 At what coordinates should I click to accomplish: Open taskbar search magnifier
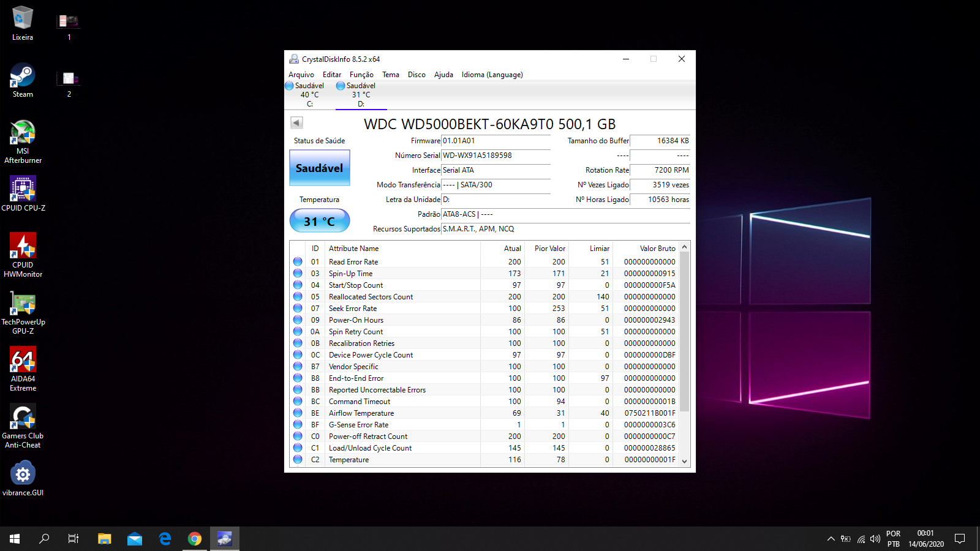pos(44,539)
